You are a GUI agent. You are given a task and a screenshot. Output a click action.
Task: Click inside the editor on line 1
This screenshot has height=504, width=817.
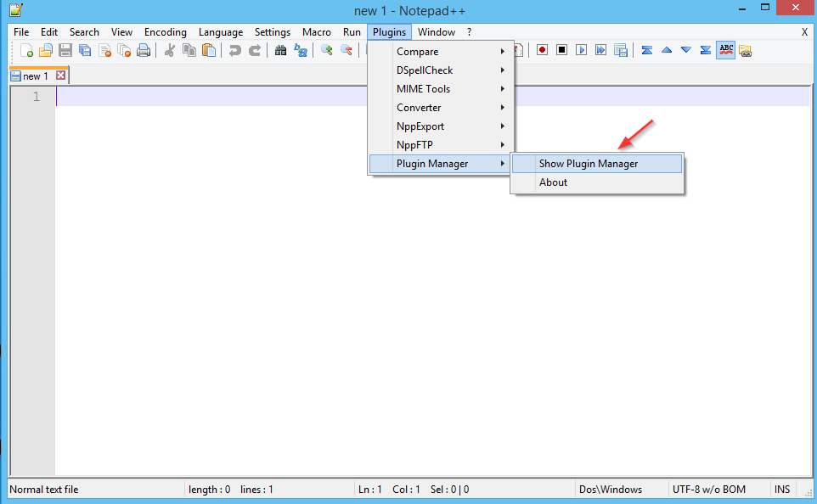432,97
